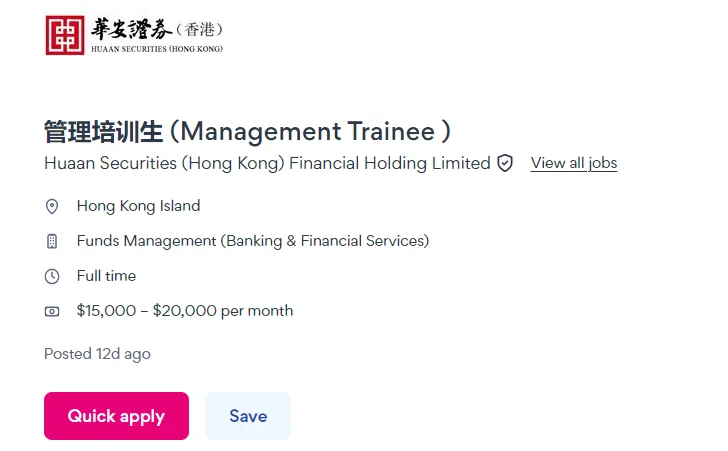Select the Huaan Securities Financial Holding Limited name

point(267,163)
